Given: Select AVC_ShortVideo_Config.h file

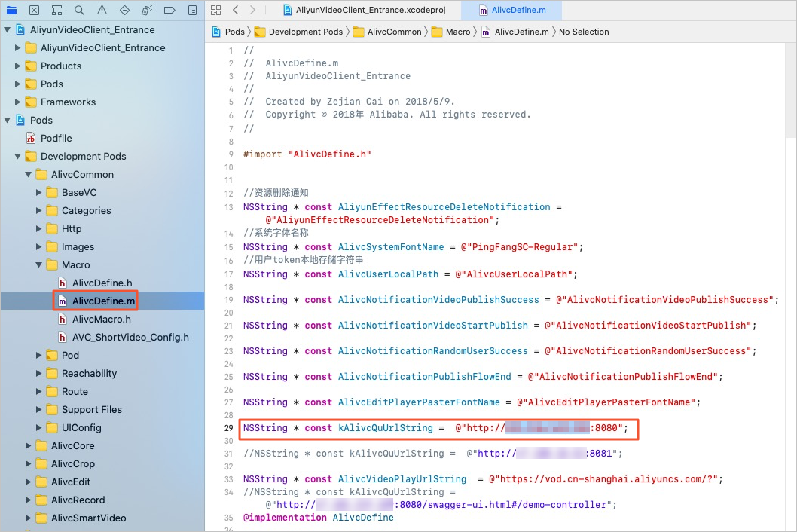Looking at the screenshot, I should (x=102, y=337).
